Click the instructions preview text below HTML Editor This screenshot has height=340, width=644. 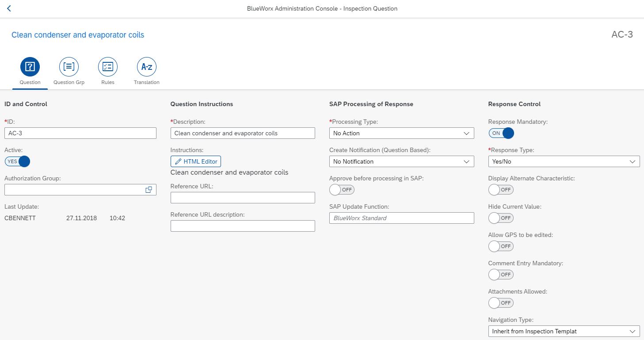[229, 172]
